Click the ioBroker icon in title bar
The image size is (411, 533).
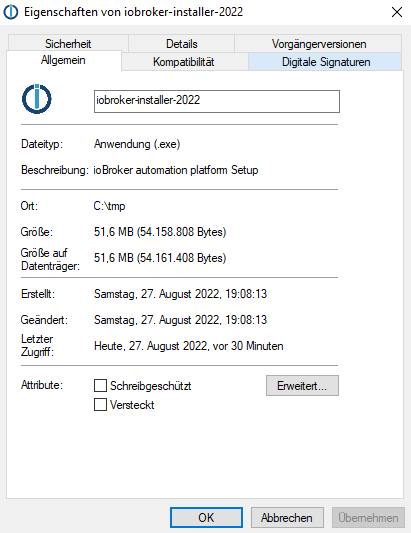[11, 12]
